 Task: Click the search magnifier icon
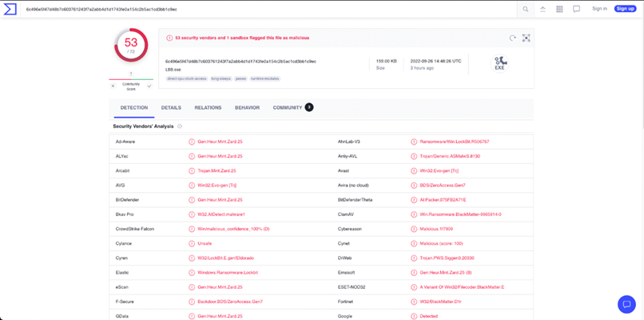[525, 9]
